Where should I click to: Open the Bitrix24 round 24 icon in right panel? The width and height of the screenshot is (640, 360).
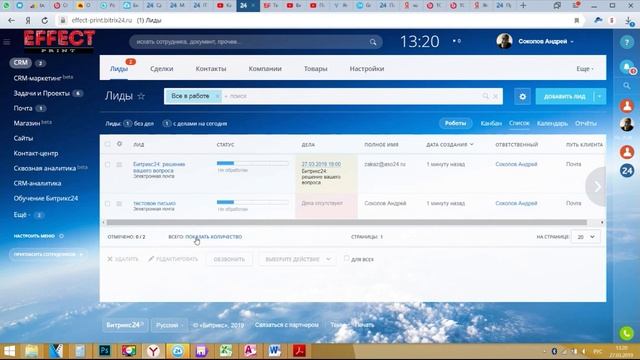(627, 170)
